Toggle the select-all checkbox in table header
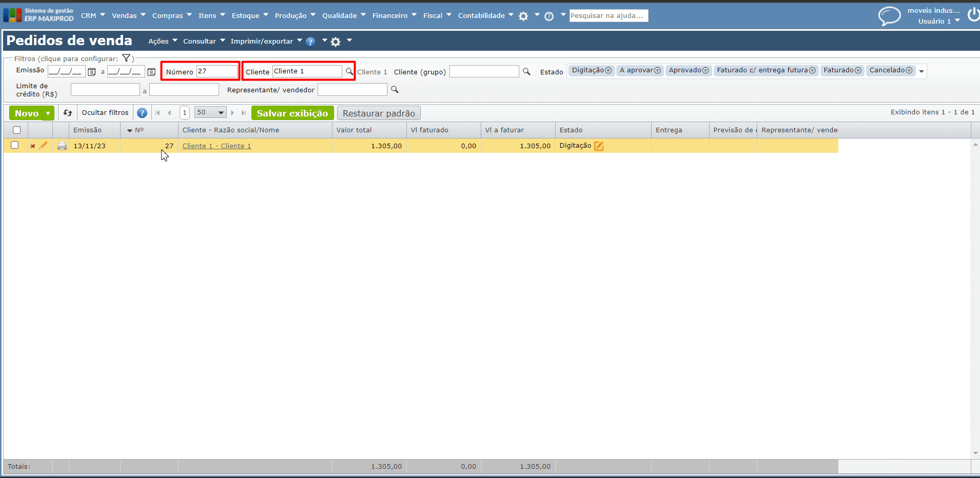The image size is (980, 478). tap(16, 130)
